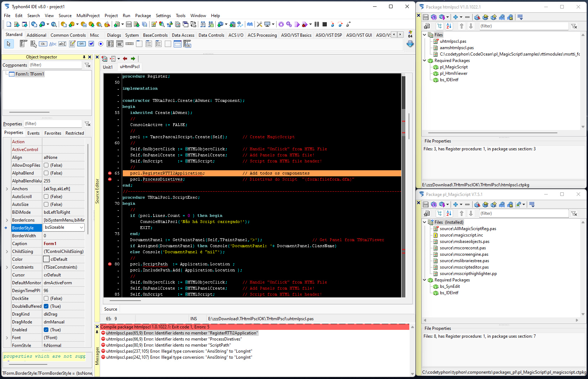Switch to the Events tab in Object Inspector
Screen dimensions: 588x379
33,133
